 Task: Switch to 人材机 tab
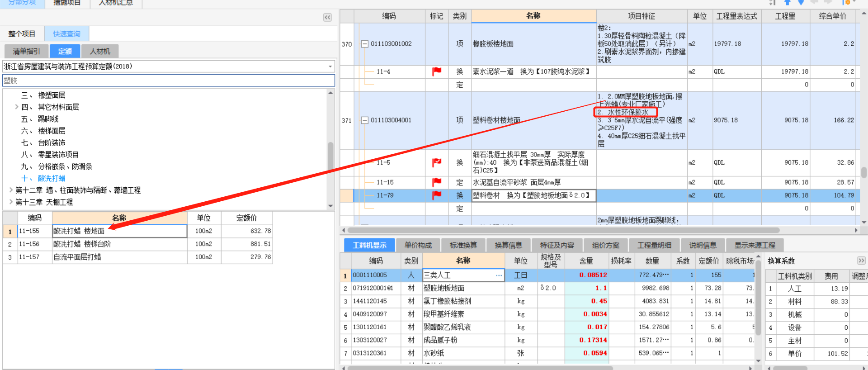tap(100, 51)
